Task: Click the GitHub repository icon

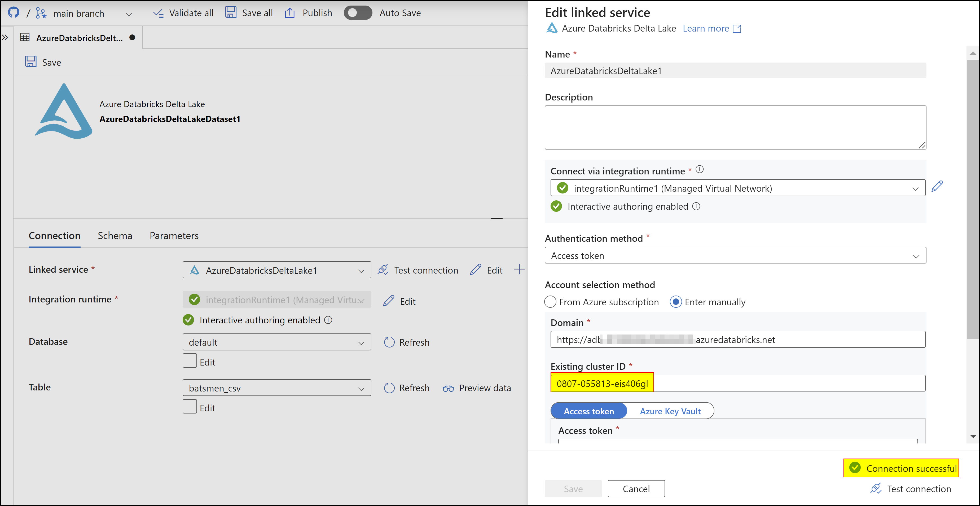Action: click(14, 12)
